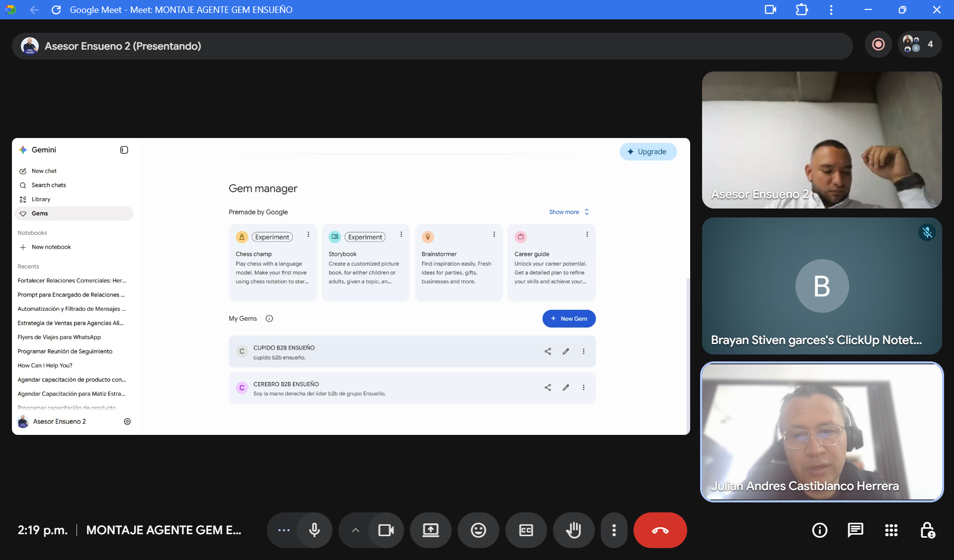Open Library in Gemini sidebar
This screenshot has width=954, height=560.
tap(74, 200)
